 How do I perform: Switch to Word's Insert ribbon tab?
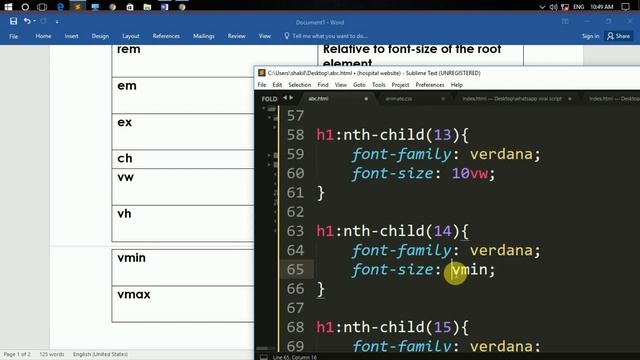click(x=71, y=36)
